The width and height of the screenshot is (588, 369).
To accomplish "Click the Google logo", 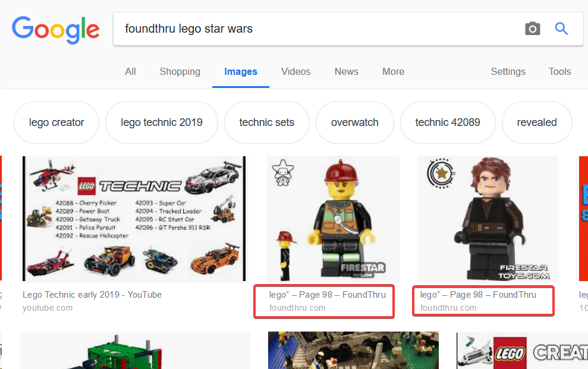I will click(x=56, y=29).
